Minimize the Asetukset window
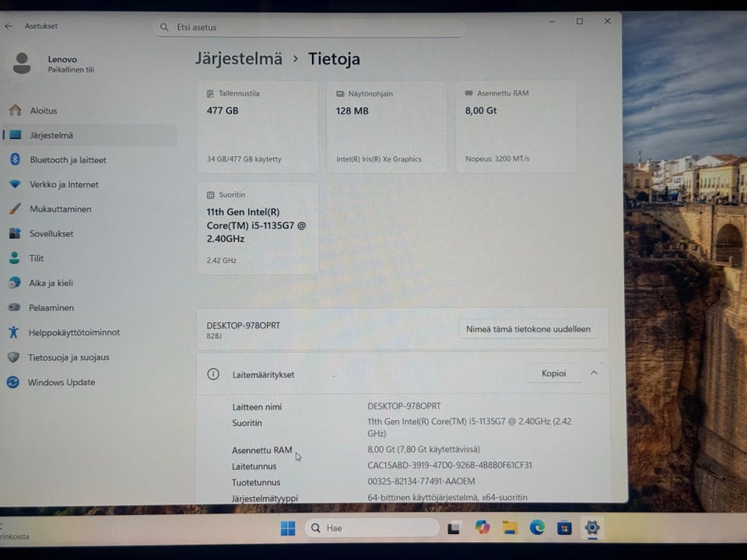Viewport: 747px width, 560px height. coord(552,22)
